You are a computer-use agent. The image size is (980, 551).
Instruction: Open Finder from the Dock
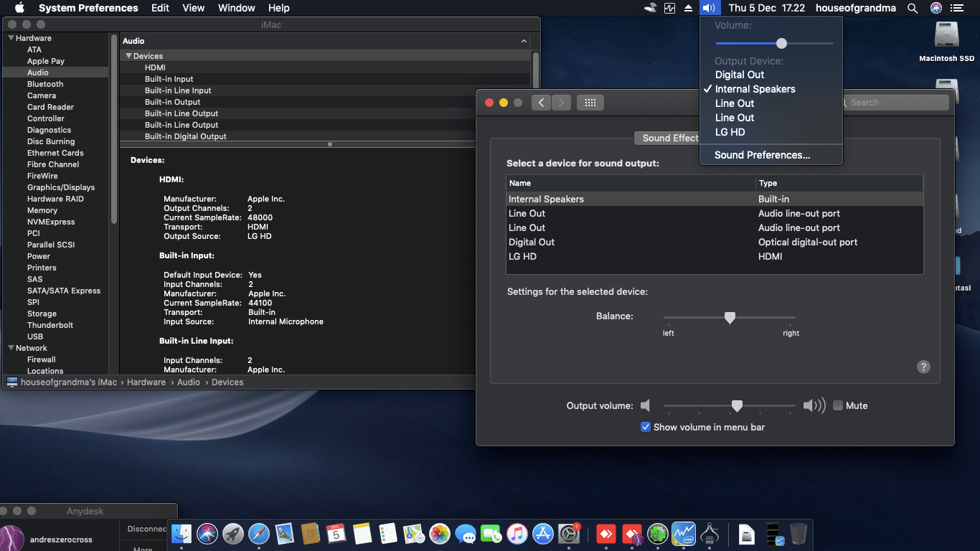click(182, 533)
